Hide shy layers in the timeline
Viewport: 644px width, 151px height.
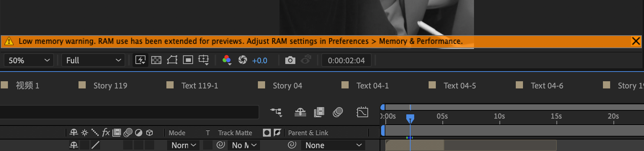click(300, 112)
